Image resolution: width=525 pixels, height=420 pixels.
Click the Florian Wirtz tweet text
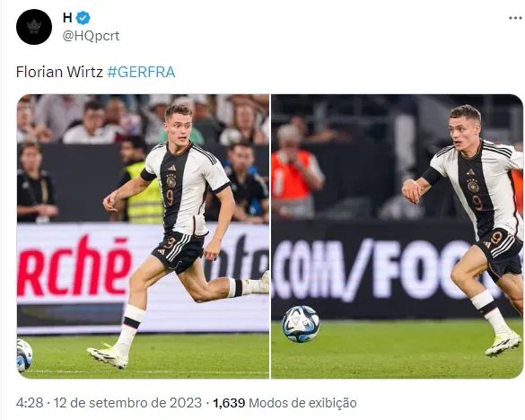tap(59, 72)
